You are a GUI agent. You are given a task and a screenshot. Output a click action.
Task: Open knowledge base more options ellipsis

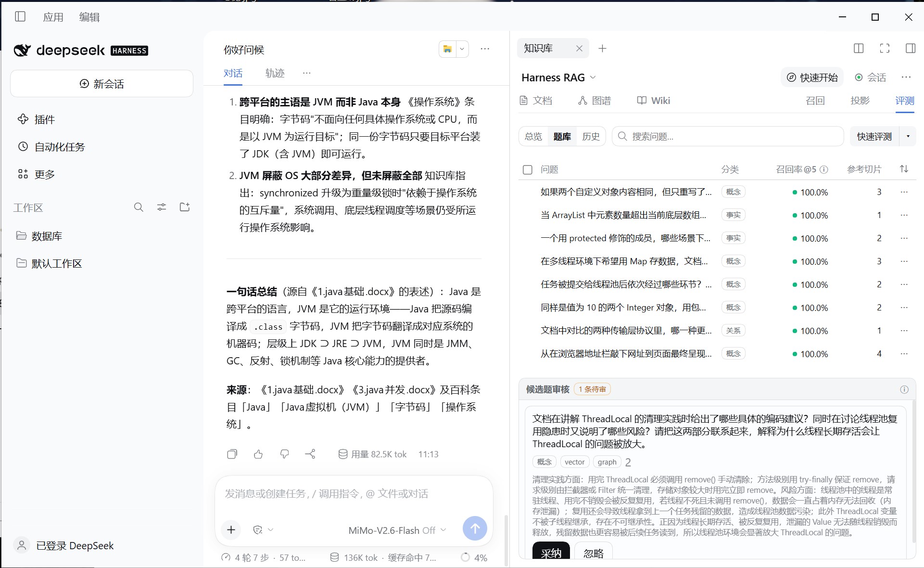(906, 77)
